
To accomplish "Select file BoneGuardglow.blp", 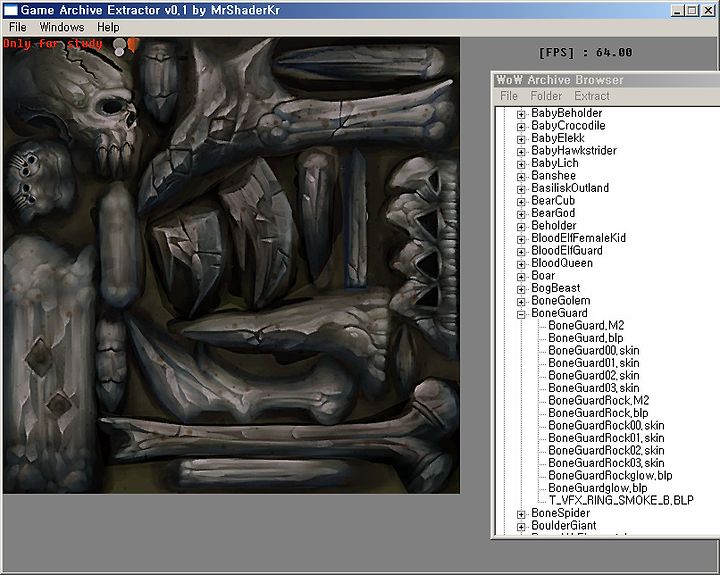I will 597,488.
